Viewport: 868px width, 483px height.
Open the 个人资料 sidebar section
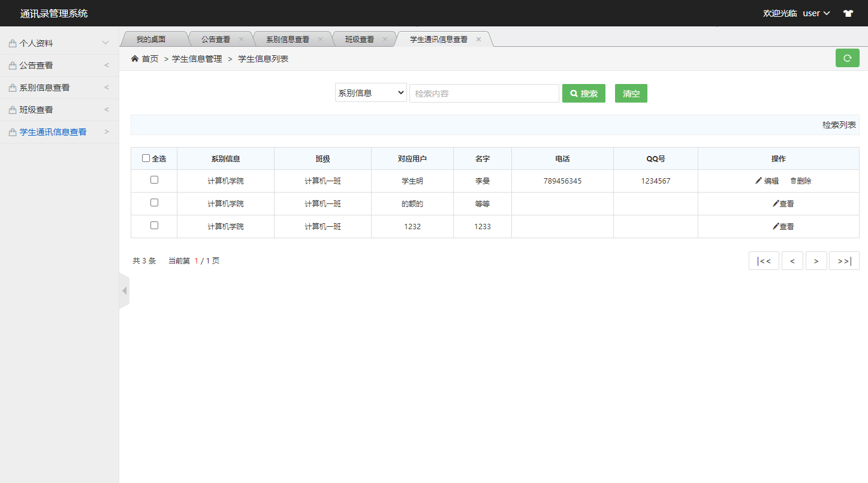(36, 43)
